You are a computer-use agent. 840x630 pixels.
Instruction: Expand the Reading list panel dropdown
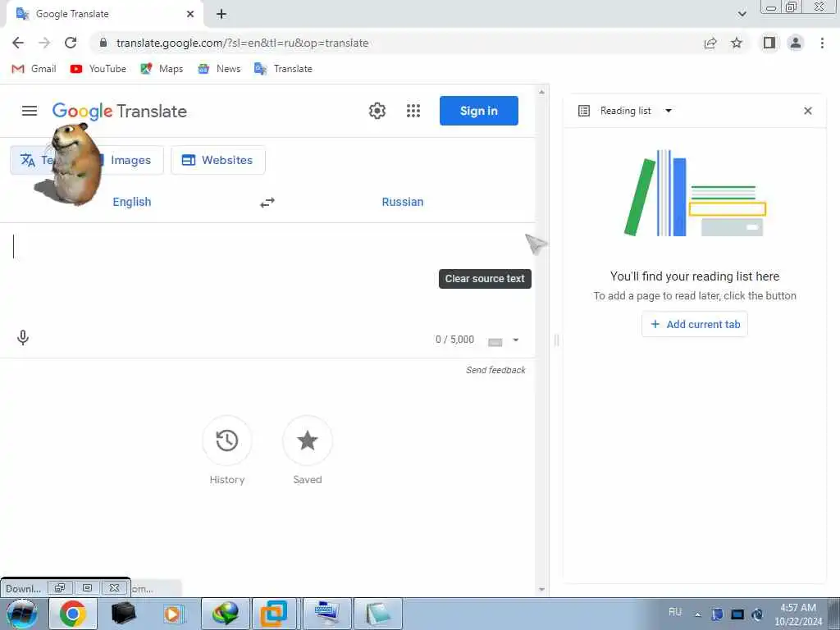[668, 111]
